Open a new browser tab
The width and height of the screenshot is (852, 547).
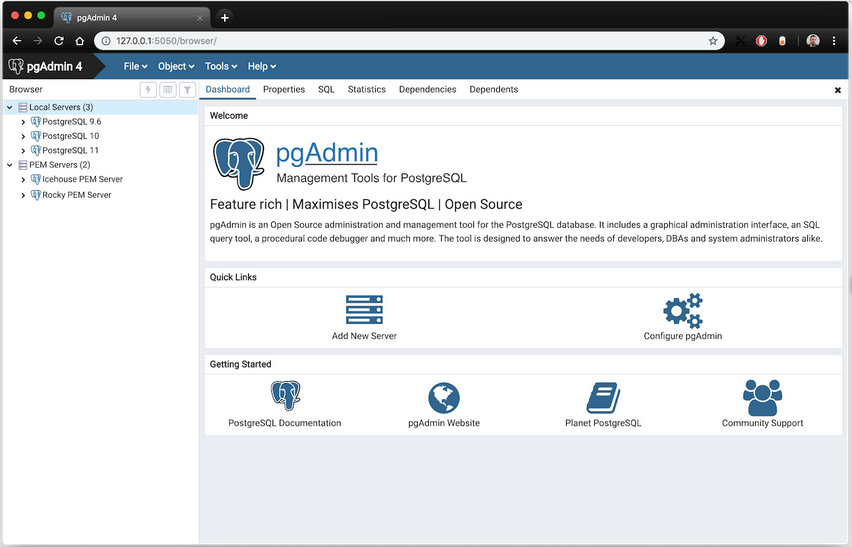[x=224, y=17]
